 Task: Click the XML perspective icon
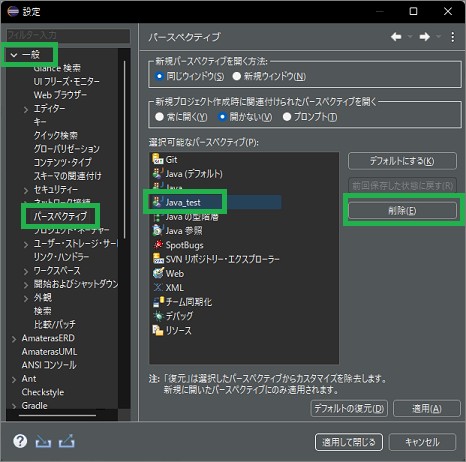point(157,287)
